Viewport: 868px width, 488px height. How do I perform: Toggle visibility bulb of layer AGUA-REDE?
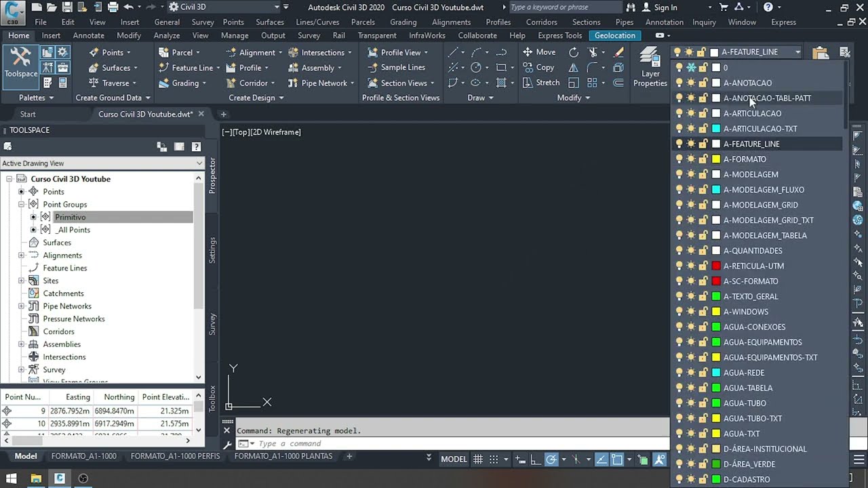[x=679, y=373]
